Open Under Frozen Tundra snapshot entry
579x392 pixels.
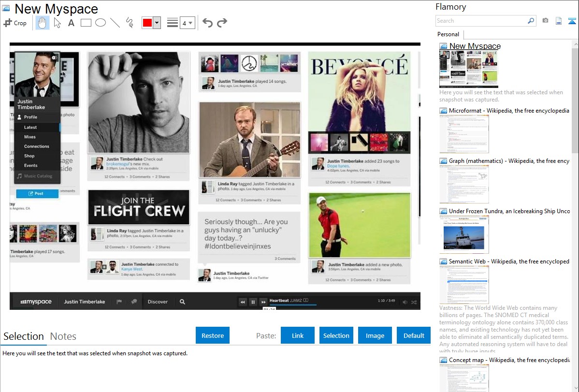[509, 211]
